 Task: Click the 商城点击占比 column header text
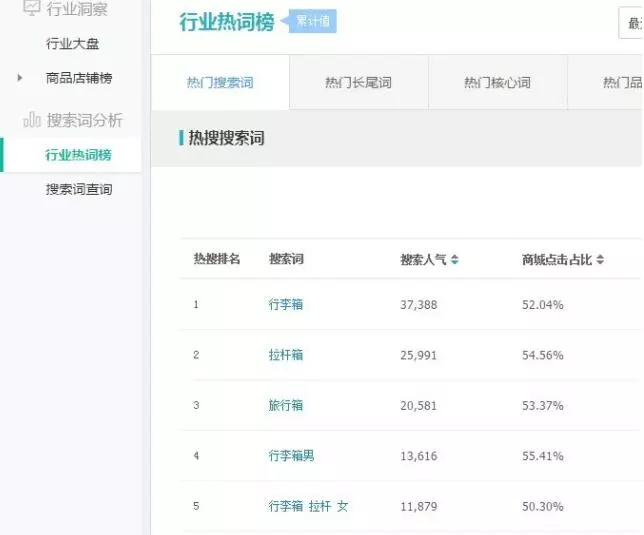point(557,259)
